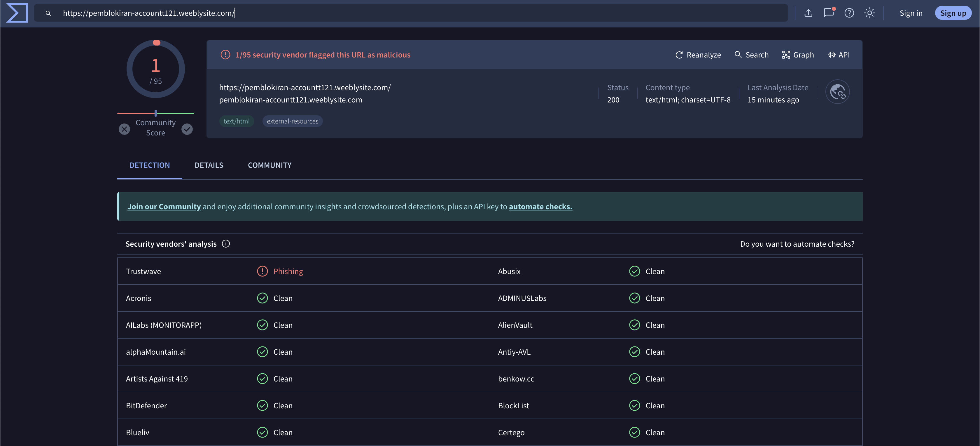
Task: Click the Artists Against 419 vendor name
Action: (157, 379)
